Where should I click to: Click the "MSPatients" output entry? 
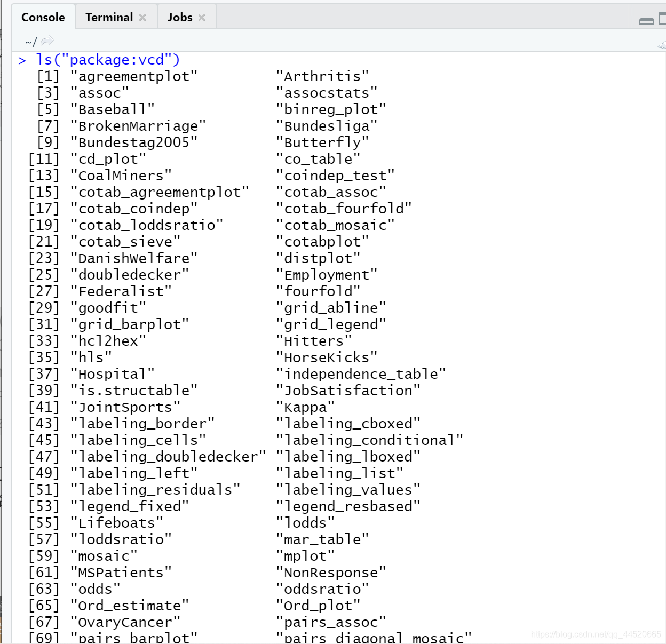click(x=121, y=573)
